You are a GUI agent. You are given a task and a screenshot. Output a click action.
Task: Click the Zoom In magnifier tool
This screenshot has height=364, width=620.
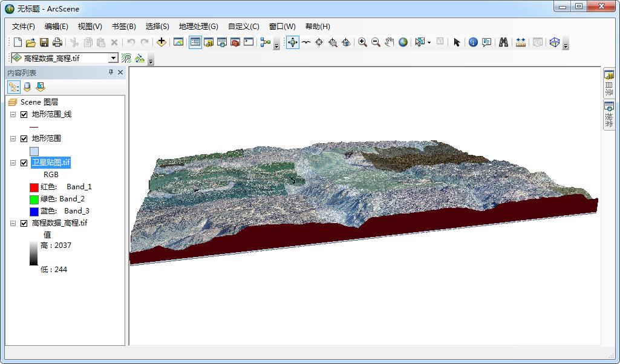tap(362, 42)
